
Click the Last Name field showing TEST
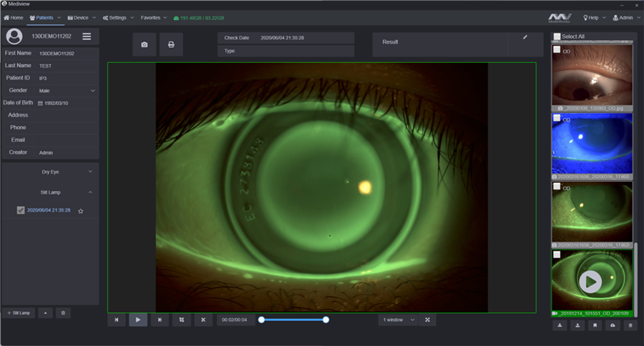pyautogui.click(x=67, y=66)
